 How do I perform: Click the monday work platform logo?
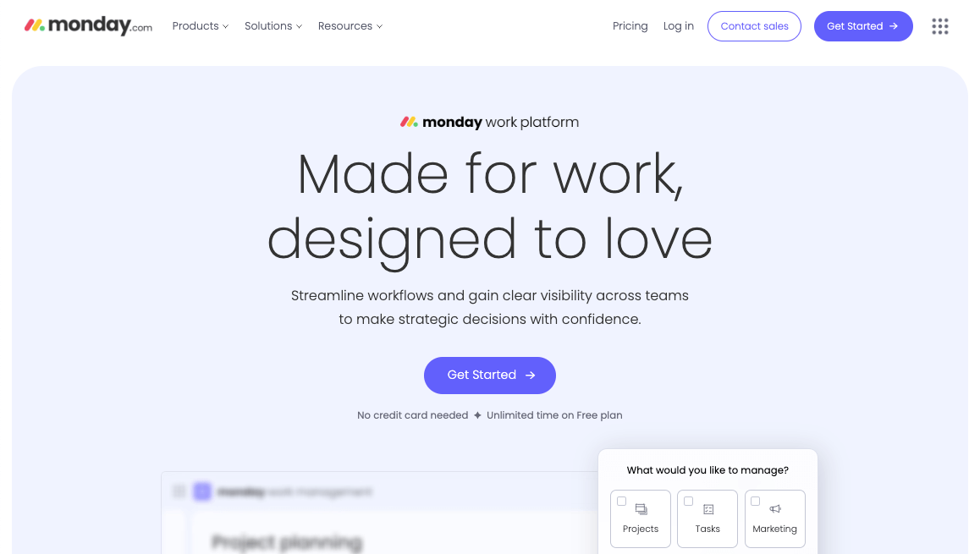point(489,122)
